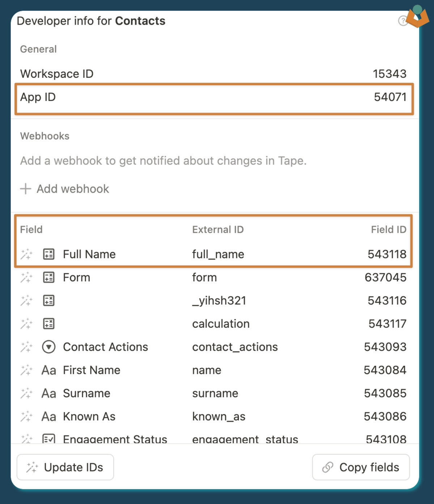Click the Field ID column header
The width and height of the screenshot is (434, 504).
click(389, 230)
